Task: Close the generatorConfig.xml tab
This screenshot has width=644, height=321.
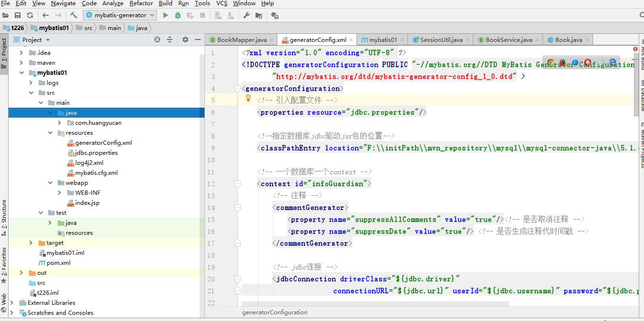Action: tap(351, 40)
